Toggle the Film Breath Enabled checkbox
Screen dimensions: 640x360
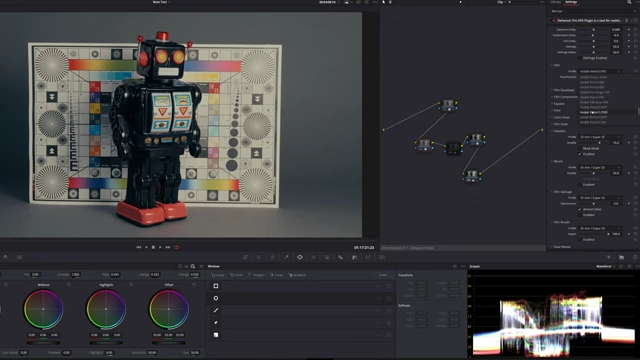pos(580,240)
